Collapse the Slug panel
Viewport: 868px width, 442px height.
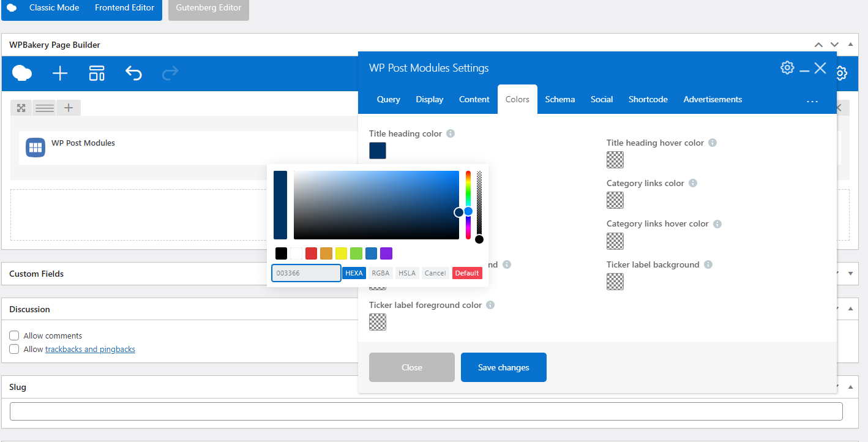850,387
